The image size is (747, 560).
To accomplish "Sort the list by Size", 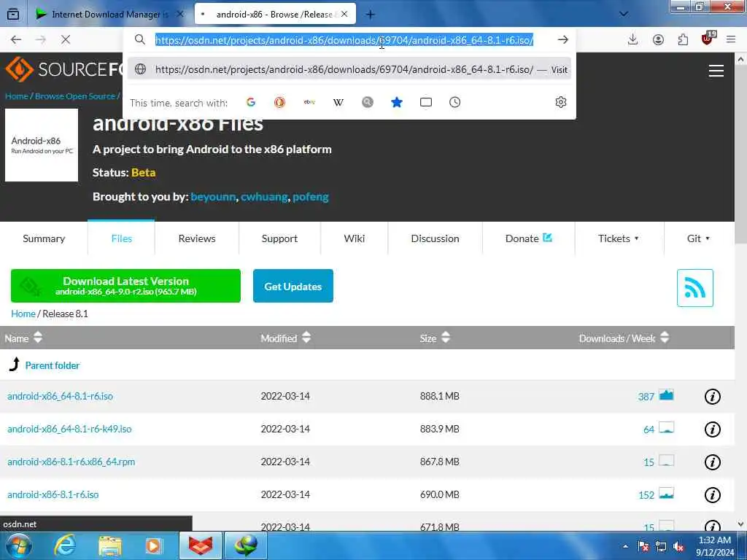I will coord(435,338).
